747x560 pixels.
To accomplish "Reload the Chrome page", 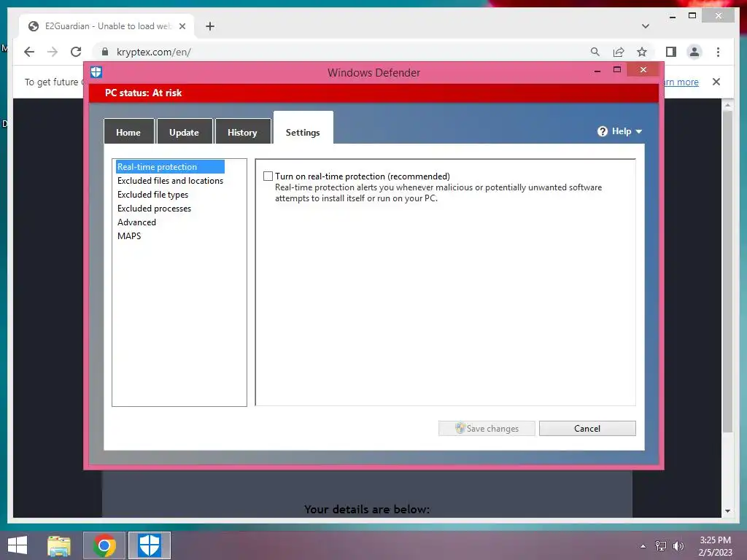I will (x=76, y=52).
